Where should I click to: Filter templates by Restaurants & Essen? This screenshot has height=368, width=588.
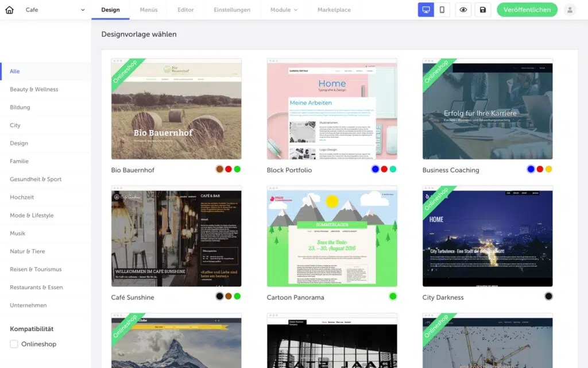(x=36, y=287)
